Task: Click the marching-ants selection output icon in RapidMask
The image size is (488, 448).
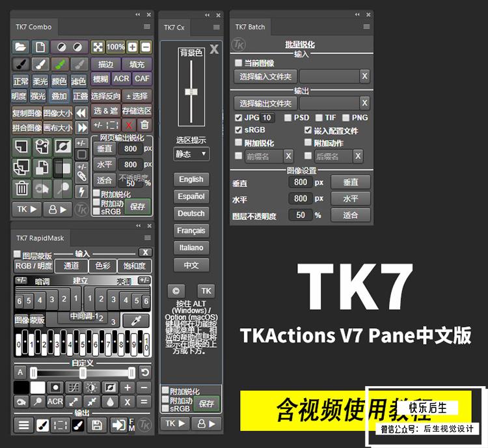Action: coord(60,425)
